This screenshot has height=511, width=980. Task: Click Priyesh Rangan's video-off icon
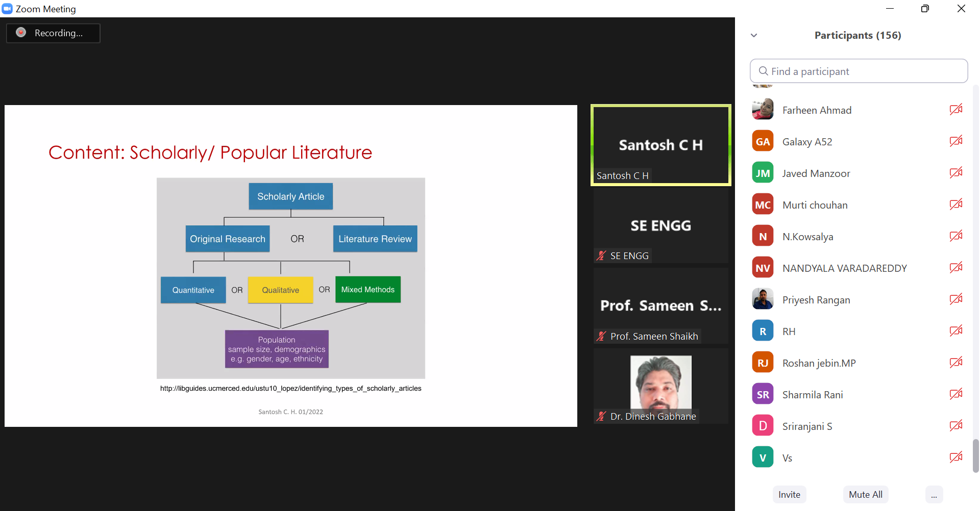956,299
